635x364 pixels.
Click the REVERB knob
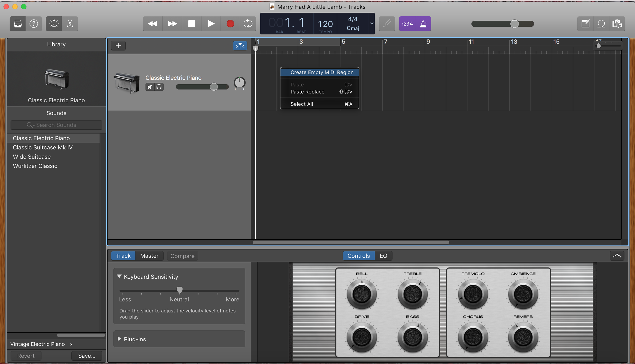(523, 337)
